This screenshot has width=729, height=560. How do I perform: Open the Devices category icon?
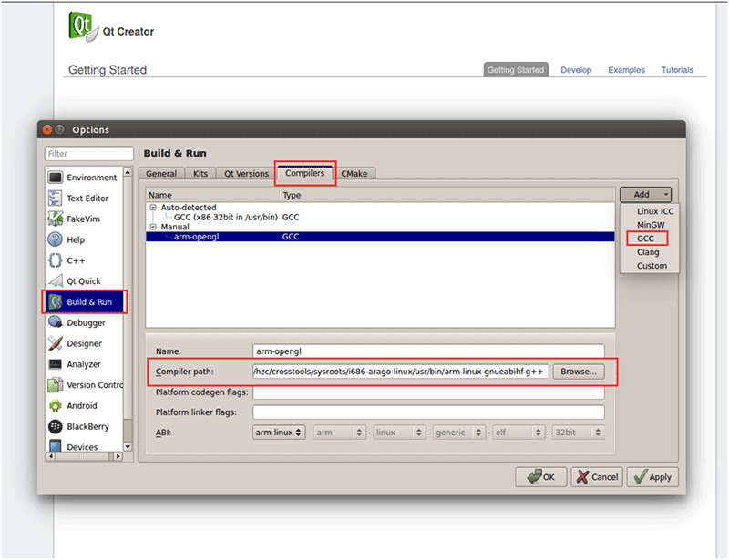coord(56,445)
